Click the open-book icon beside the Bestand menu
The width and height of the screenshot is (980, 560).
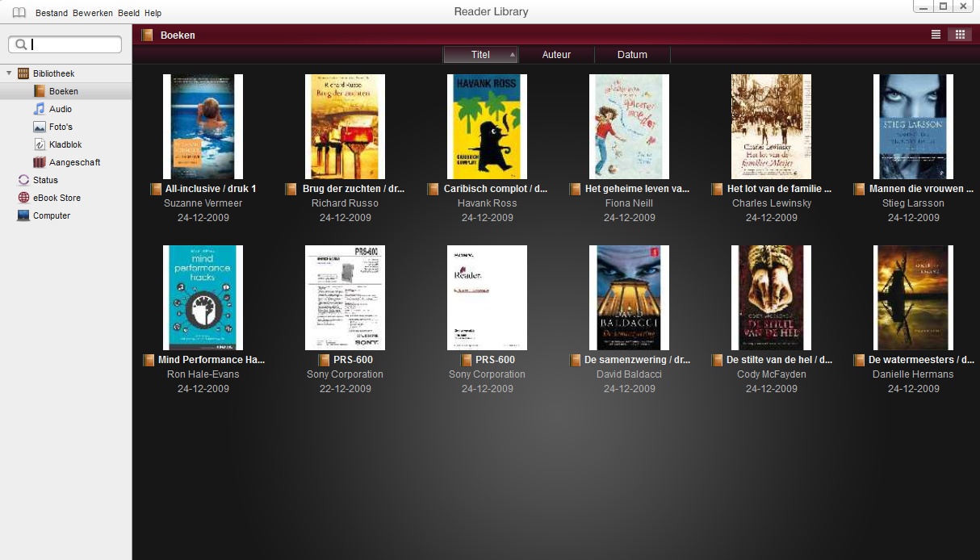coord(19,12)
